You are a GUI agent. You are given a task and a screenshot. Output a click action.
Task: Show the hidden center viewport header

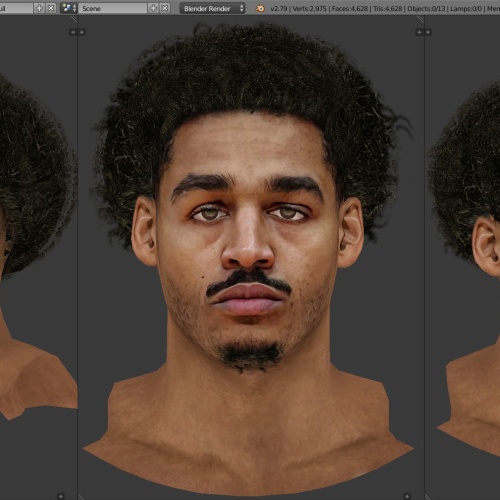[407, 496]
